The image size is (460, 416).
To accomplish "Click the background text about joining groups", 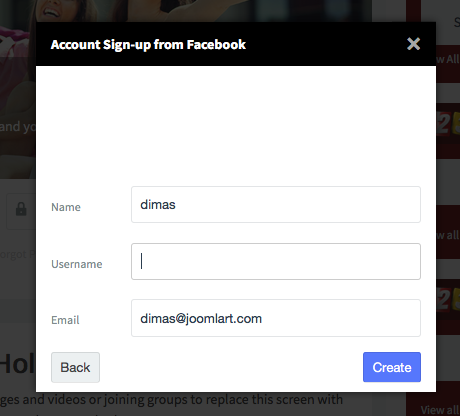I will coord(171,399).
